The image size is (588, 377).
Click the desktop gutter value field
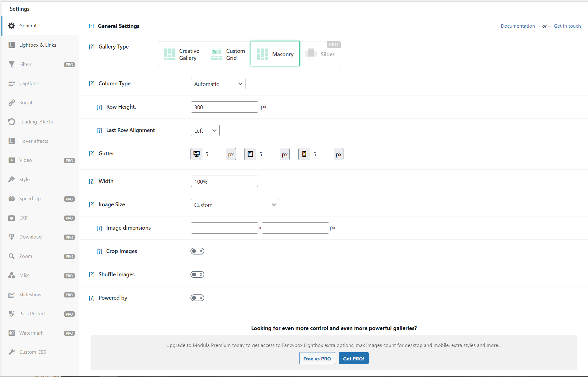[x=214, y=154]
